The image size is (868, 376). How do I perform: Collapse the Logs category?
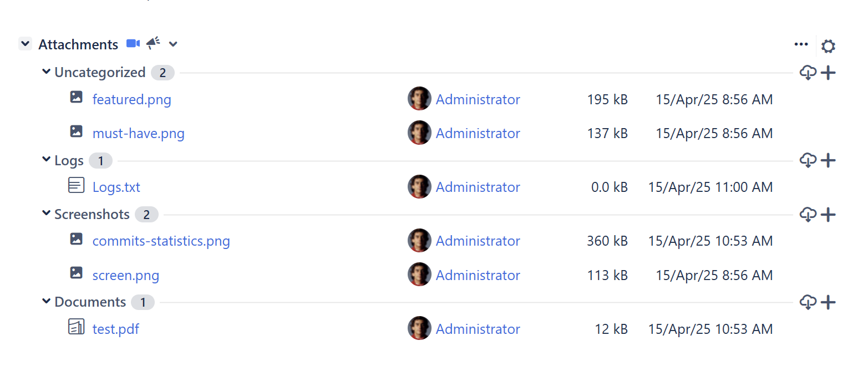click(47, 160)
